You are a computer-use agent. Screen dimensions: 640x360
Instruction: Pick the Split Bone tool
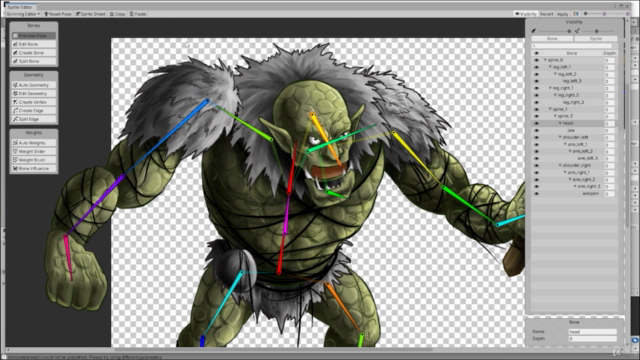coord(33,61)
